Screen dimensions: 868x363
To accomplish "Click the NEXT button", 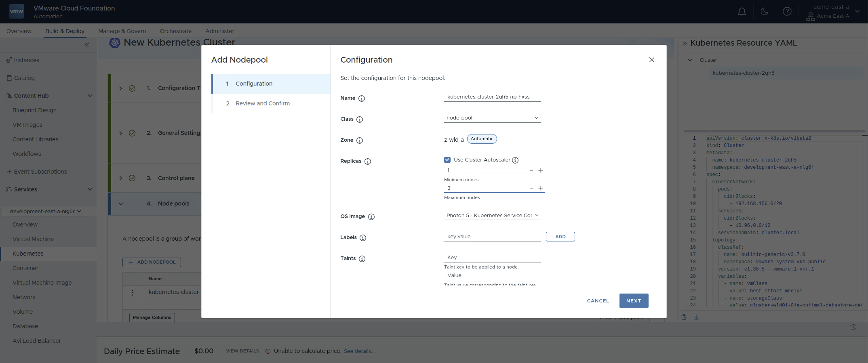I will tap(634, 301).
